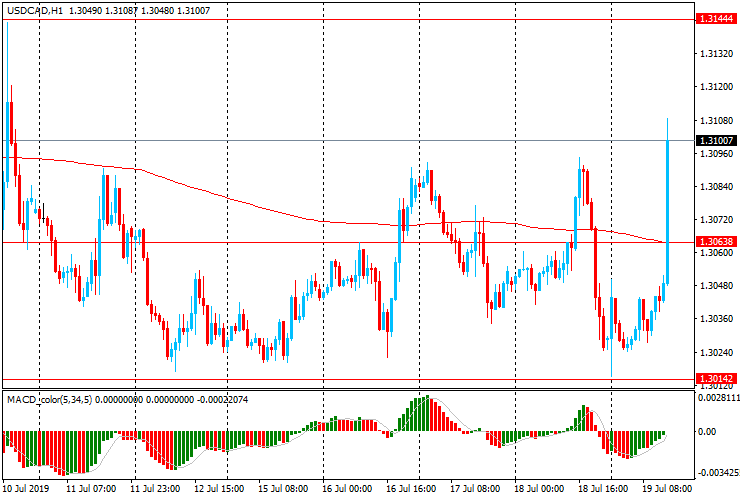Click the 1.31200 price scale value

(x=716, y=87)
